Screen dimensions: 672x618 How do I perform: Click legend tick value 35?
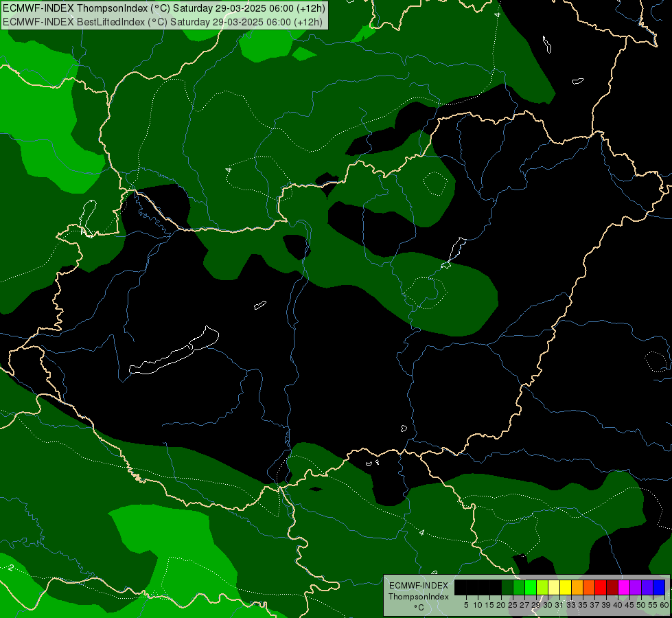583,605
